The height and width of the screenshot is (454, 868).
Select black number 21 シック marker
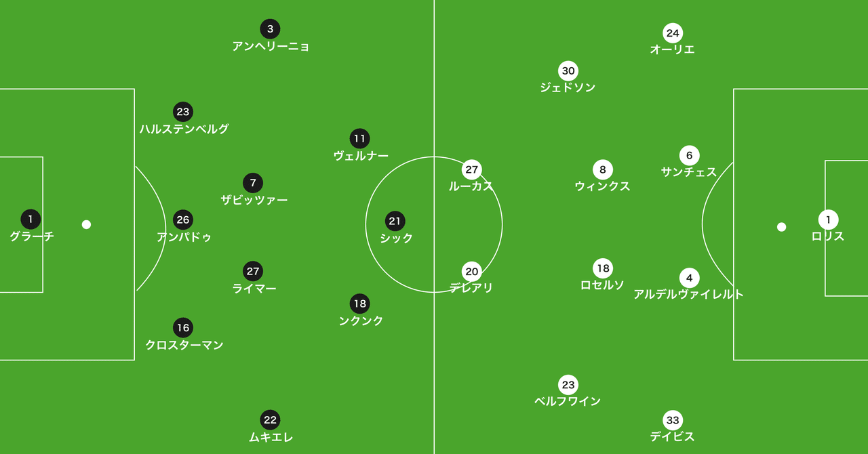395,221
